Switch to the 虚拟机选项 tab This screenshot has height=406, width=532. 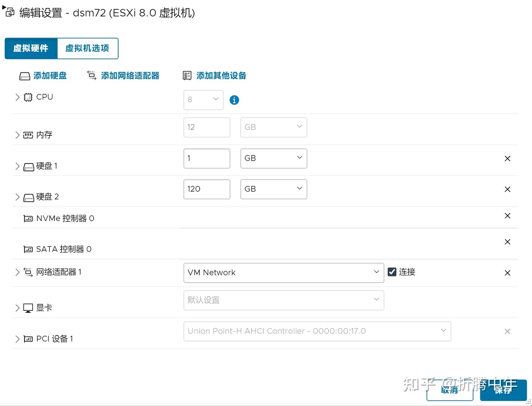coord(88,48)
